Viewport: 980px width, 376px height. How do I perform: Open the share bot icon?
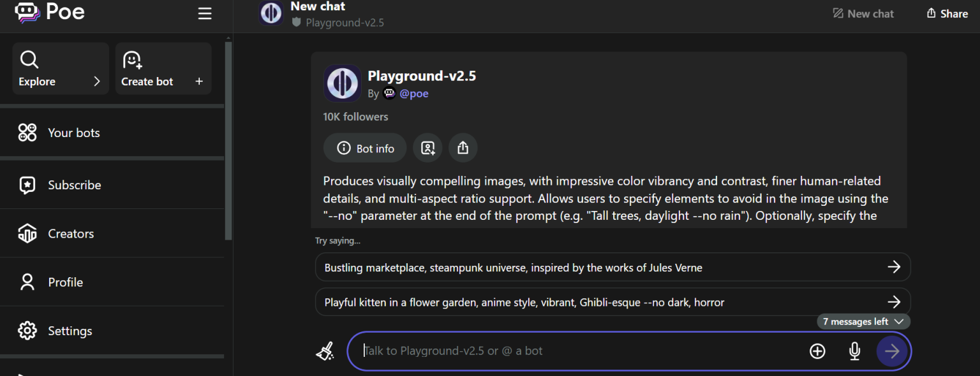point(463,148)
